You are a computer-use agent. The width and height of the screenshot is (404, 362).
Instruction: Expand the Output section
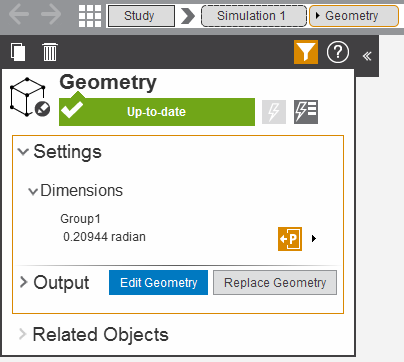pos(23,282)
